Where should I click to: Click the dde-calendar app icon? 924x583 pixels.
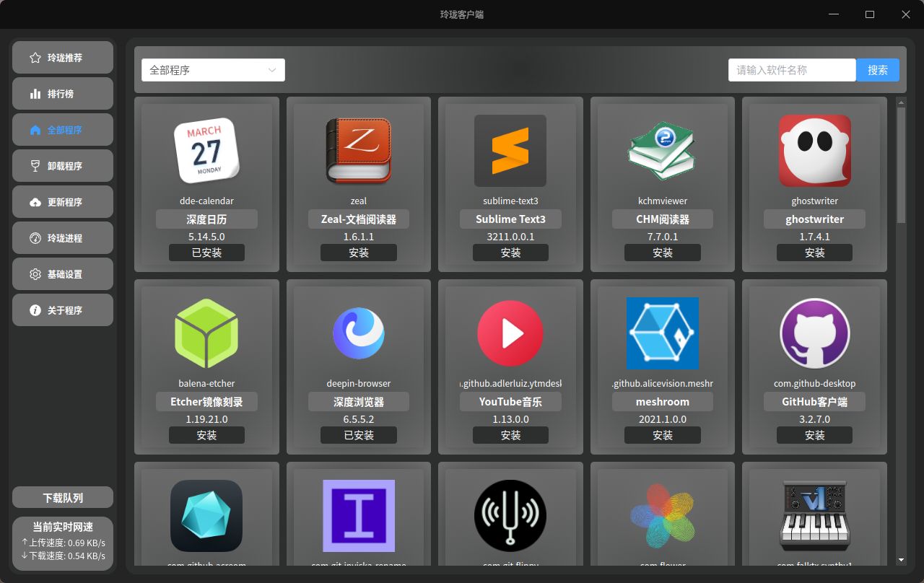[207, 151]
